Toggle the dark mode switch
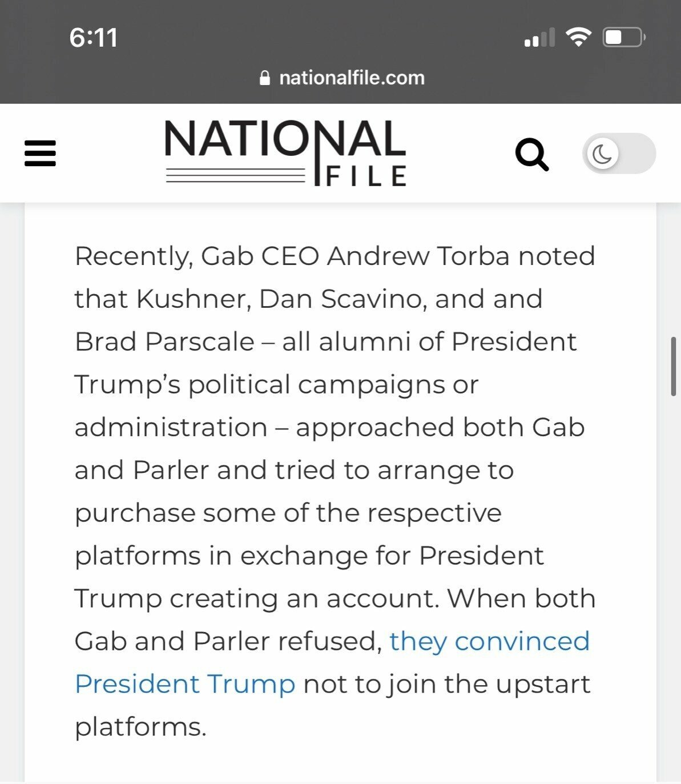 618,154
